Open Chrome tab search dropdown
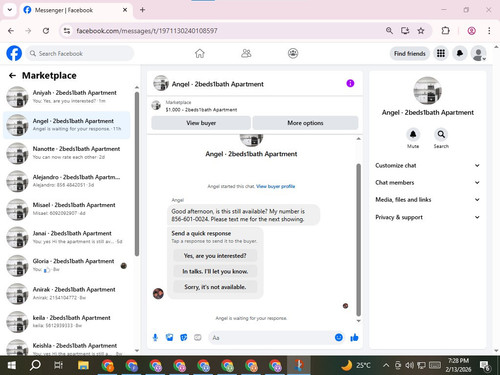Image resolution: width=500 pixels, height=375 pixels. tap(10, 10)
